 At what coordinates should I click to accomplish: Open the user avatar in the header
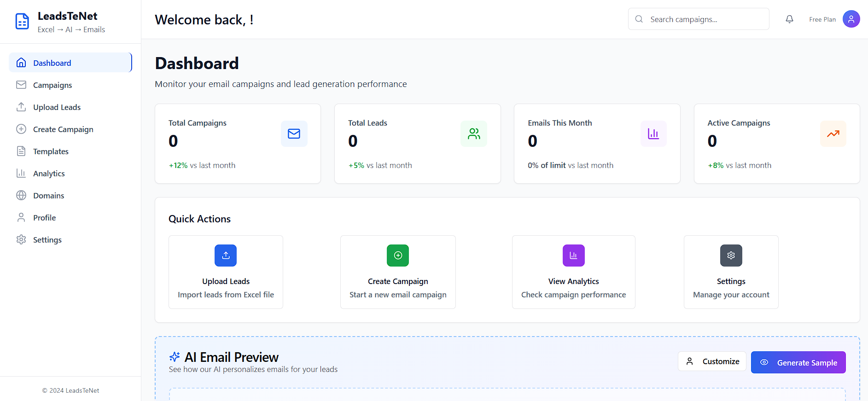pos(851,19)
